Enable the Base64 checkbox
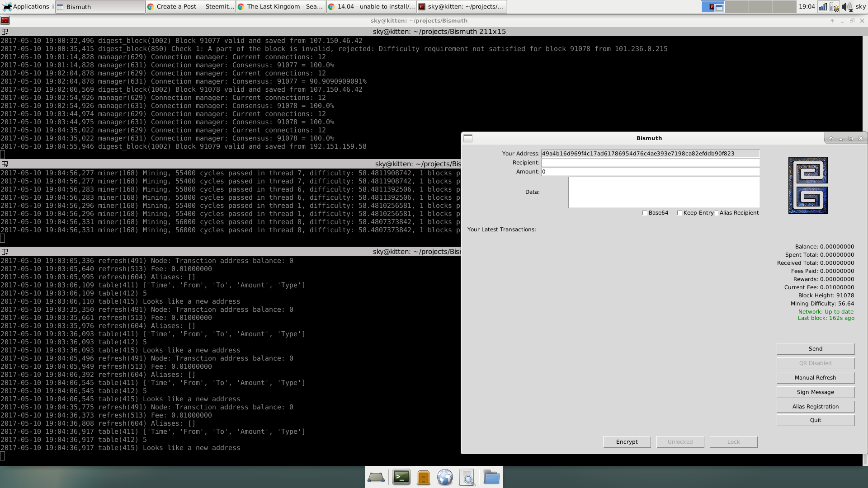This screenshot has height=488, width=868. [x=645, y=213]
